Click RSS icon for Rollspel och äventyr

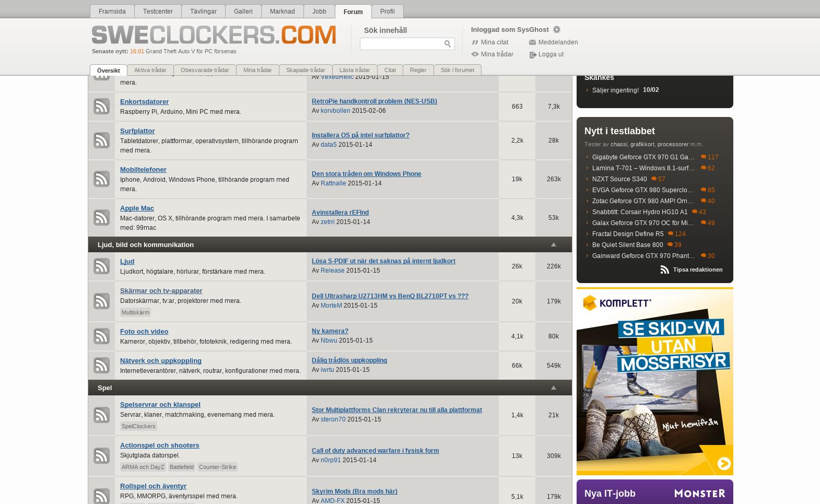[x=101, y=496]
